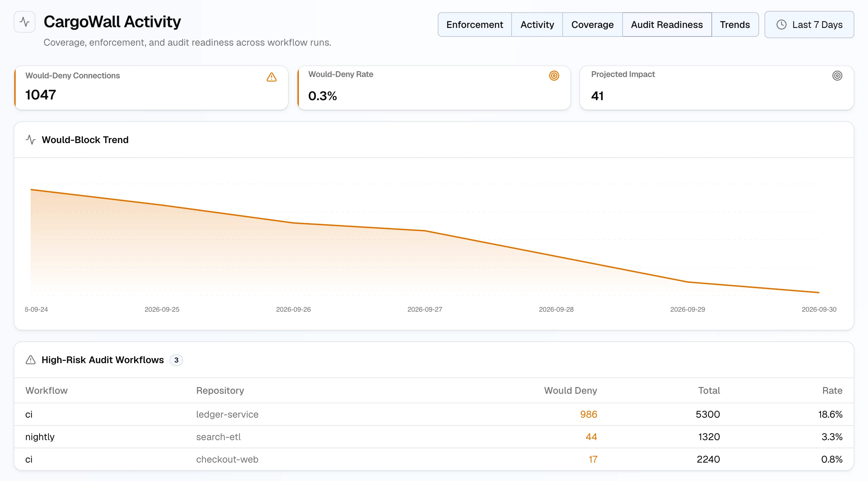Click the would-deny count 44
Viewport: 868px width, 481px height.
click(x=591, y=437)
